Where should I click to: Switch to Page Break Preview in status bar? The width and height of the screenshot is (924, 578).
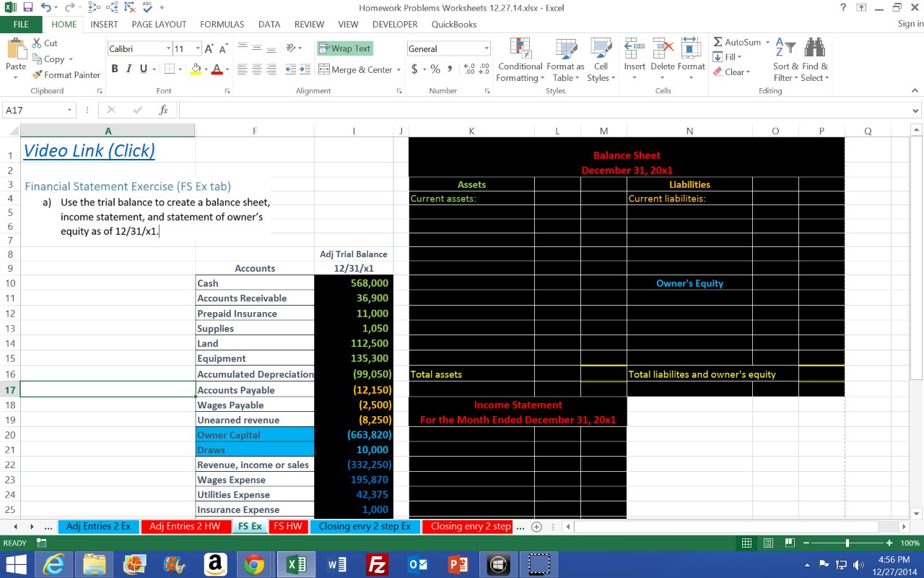pos(790,543)
